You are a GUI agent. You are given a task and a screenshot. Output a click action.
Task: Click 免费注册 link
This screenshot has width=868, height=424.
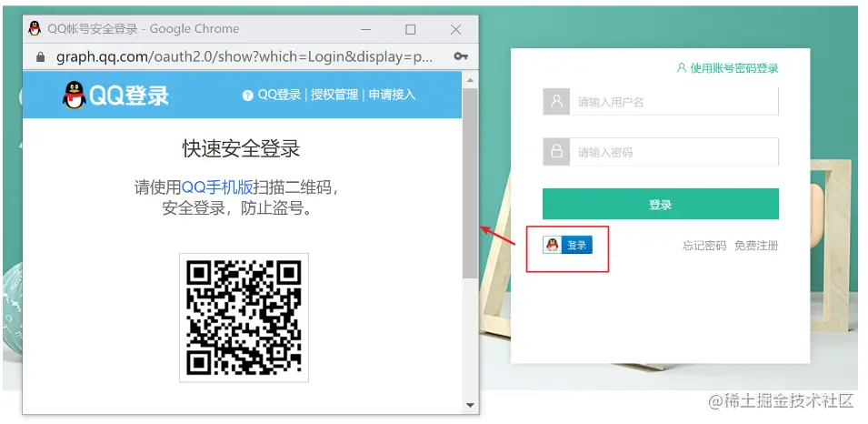point(756,246)
